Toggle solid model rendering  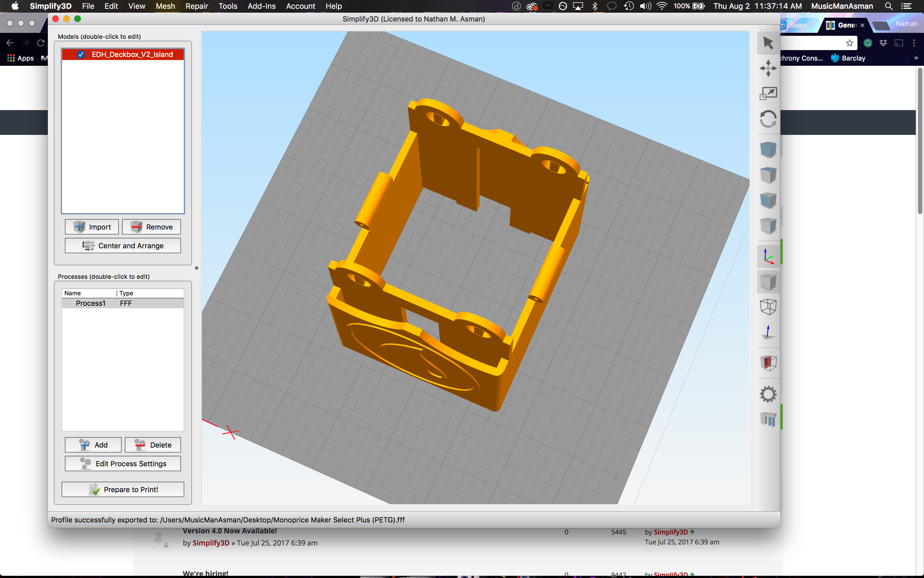pos(768,282)
